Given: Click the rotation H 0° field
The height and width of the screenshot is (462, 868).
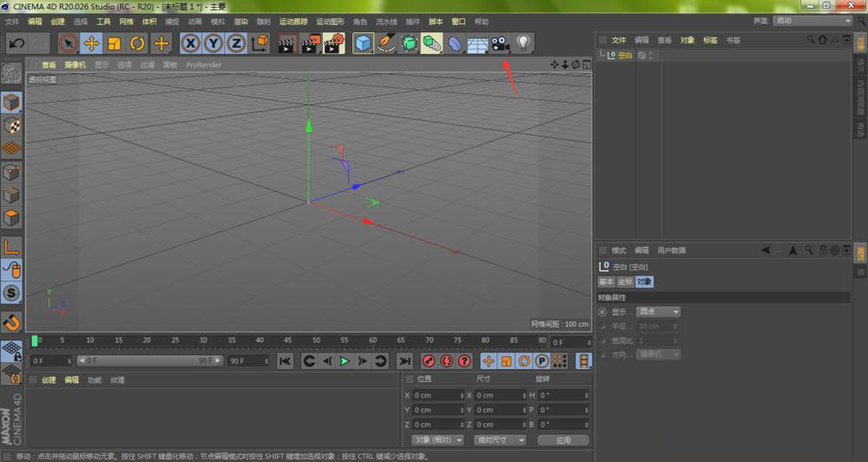Looking at the screenshot, I should coord(563,395).
